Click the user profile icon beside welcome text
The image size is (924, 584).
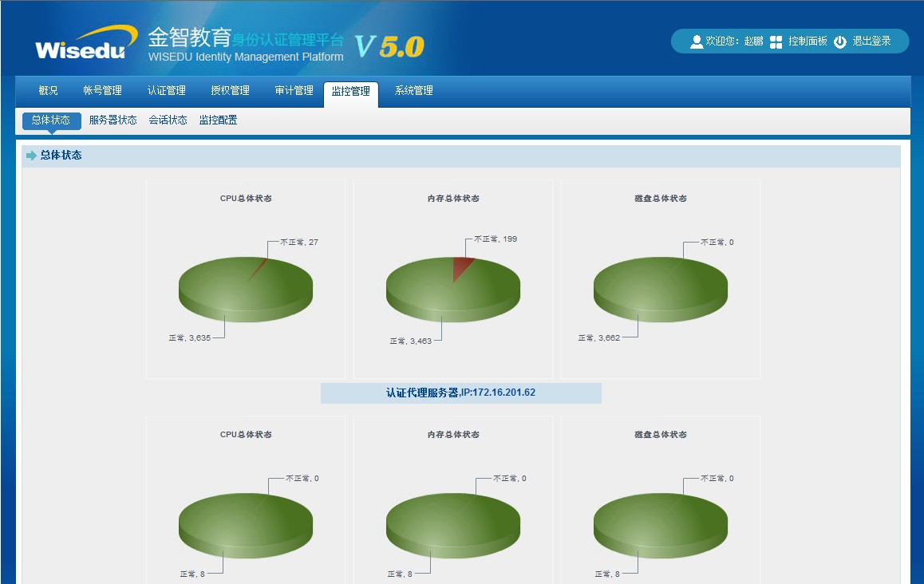(697, 41)
